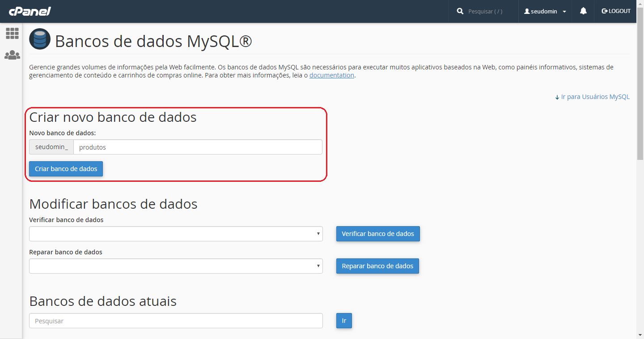This screenshot has height=339, width=644.
Task: Click the Criar banco de dados button
Action: (66, 169)
